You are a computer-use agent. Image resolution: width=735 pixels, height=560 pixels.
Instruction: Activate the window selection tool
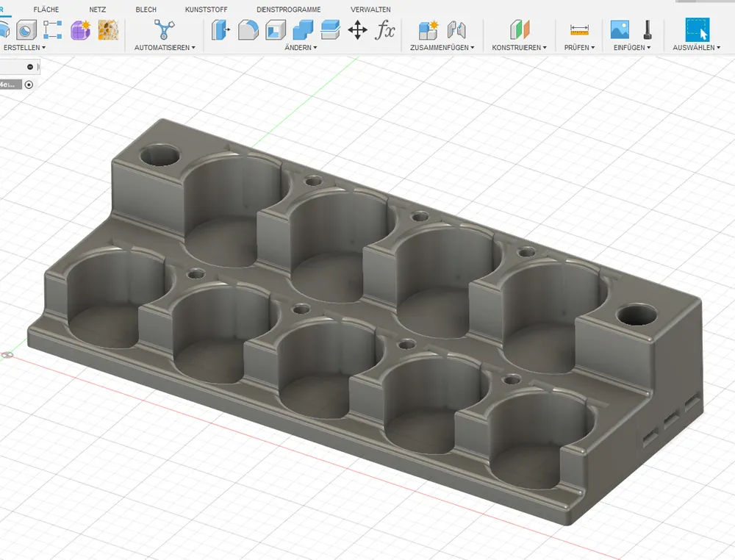(698, 30)
